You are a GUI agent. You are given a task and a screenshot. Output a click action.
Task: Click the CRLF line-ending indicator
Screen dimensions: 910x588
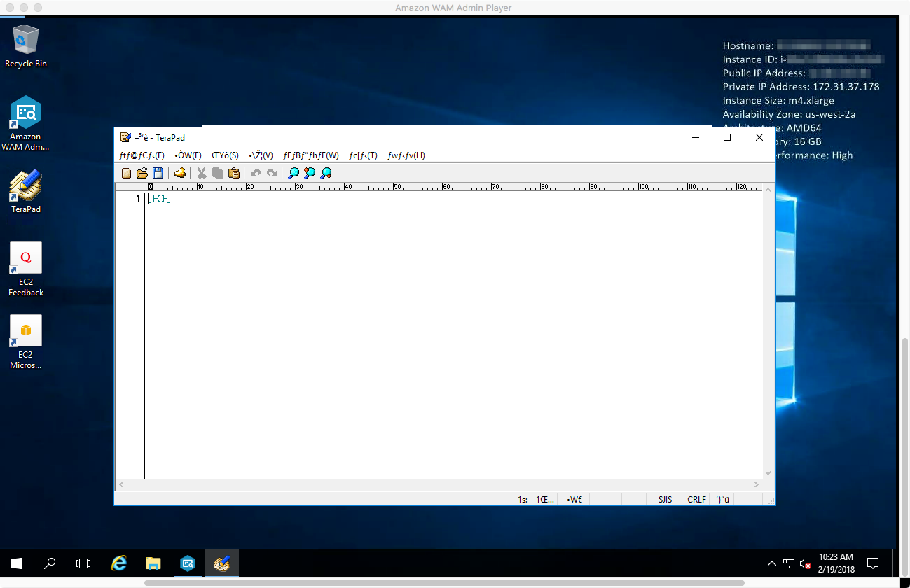pyautogui.click(x=695, y=499)
